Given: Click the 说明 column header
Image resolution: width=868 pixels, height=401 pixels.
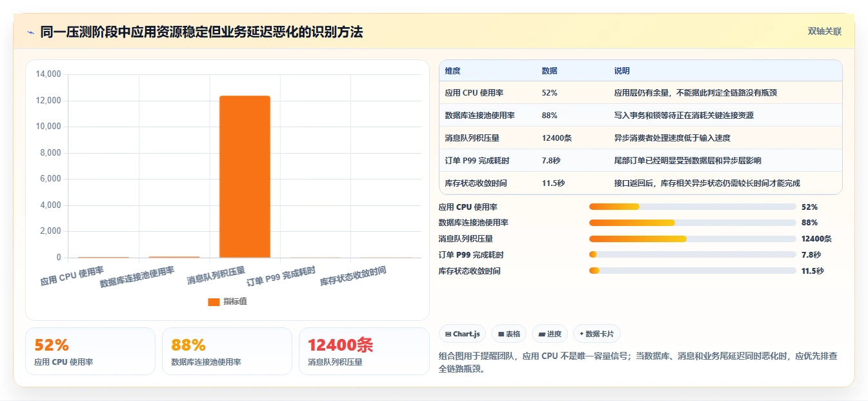Looking at the screenshot, I should click(622, 71).
